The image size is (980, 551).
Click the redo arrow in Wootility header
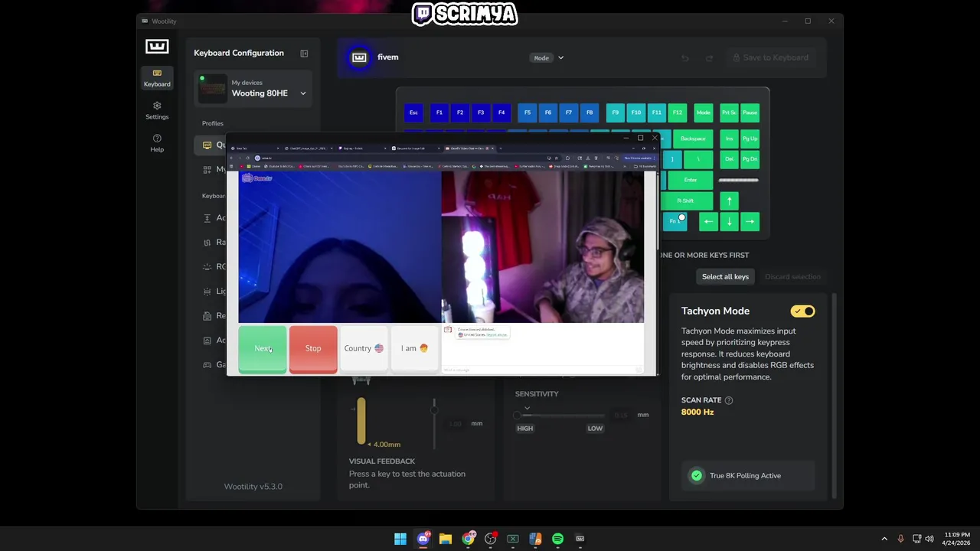[709, 58]
